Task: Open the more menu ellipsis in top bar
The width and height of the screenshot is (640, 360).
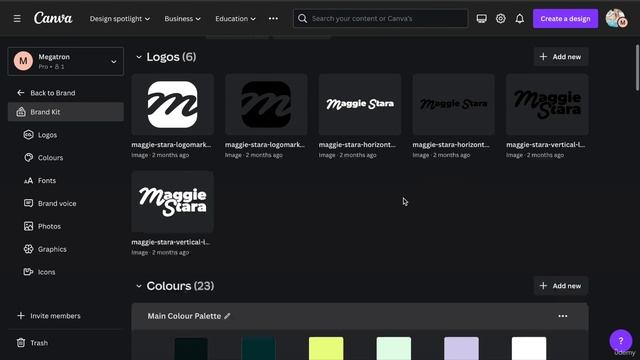Action: tap(273, 19)
